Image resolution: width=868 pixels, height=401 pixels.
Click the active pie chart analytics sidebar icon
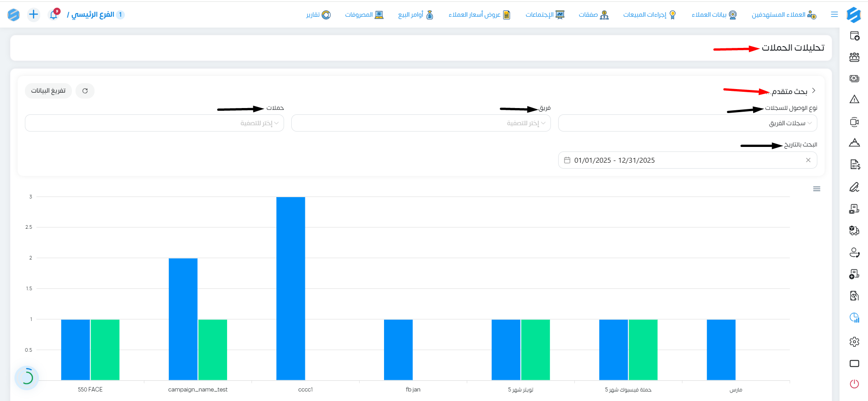tap(854, 318)
